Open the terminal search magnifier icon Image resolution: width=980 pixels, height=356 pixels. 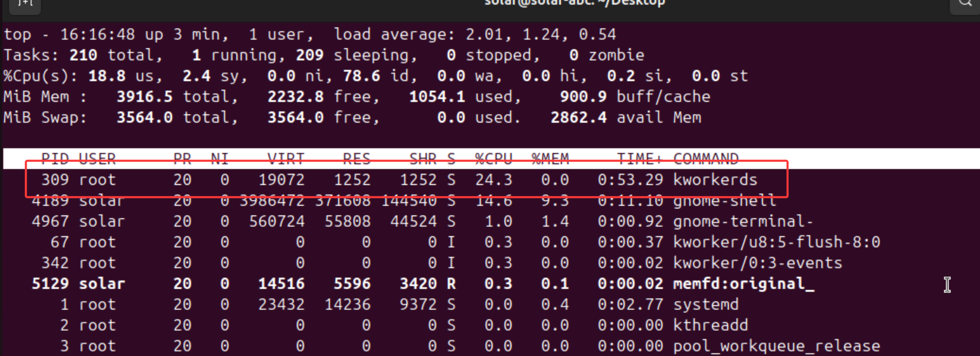(965, 6)
